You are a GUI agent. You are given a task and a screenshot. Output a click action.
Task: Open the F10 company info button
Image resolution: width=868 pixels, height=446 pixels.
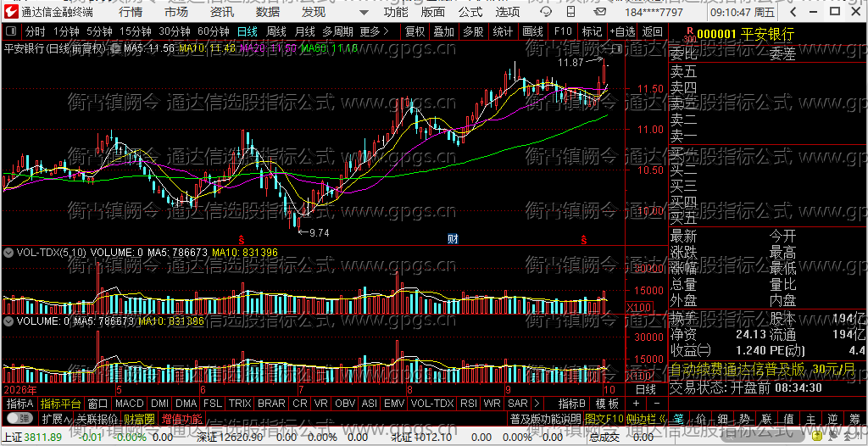click(563, 31)
